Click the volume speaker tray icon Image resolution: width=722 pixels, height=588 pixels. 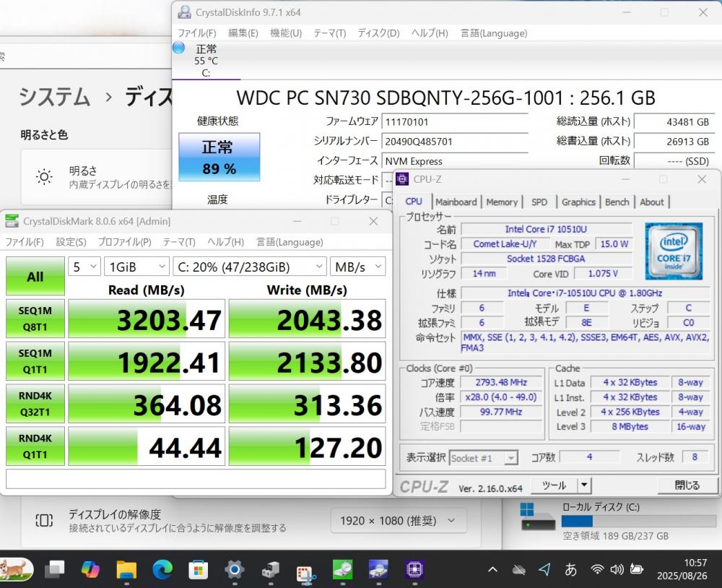(617, 569)
